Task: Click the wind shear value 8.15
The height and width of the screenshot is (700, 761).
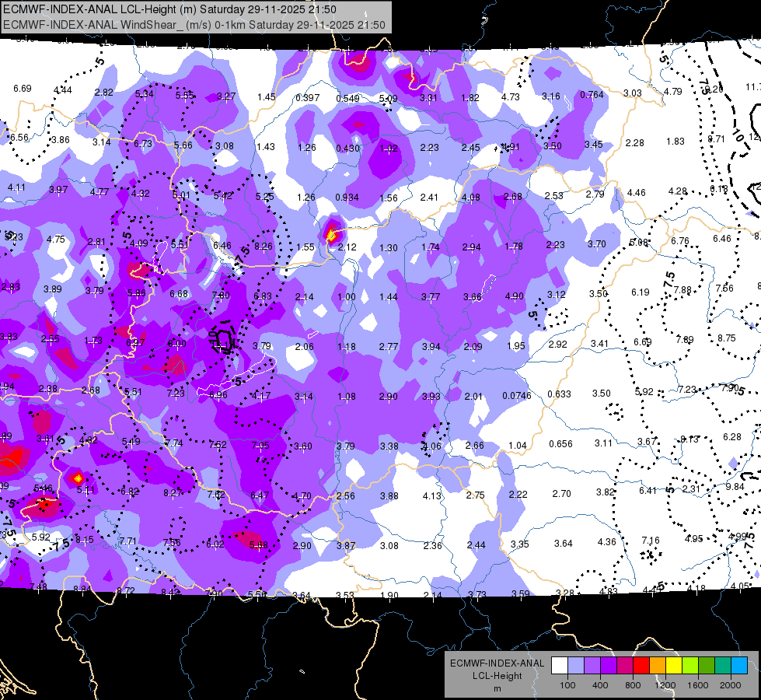Action: tap(85, 539)
